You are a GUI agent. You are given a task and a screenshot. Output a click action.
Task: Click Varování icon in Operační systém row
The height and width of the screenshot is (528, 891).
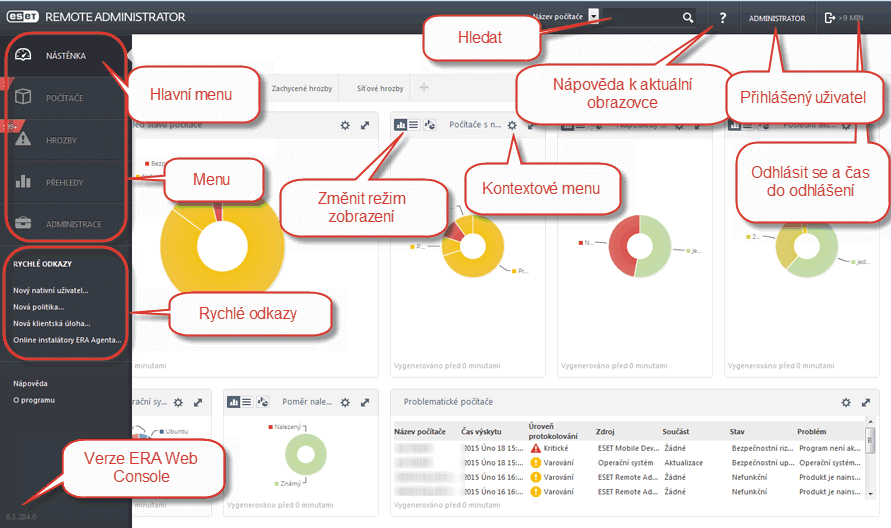535,463
